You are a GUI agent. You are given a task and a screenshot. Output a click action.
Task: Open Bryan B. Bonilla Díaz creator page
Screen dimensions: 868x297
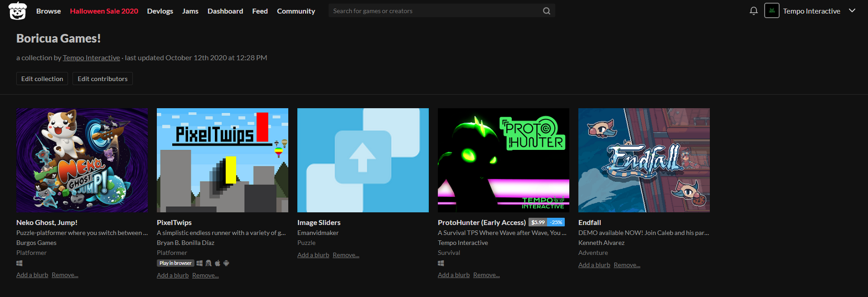[185, 243]
